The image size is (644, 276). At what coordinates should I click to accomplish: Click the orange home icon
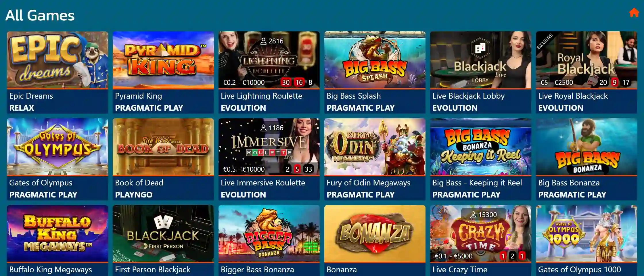click(634, 13)
